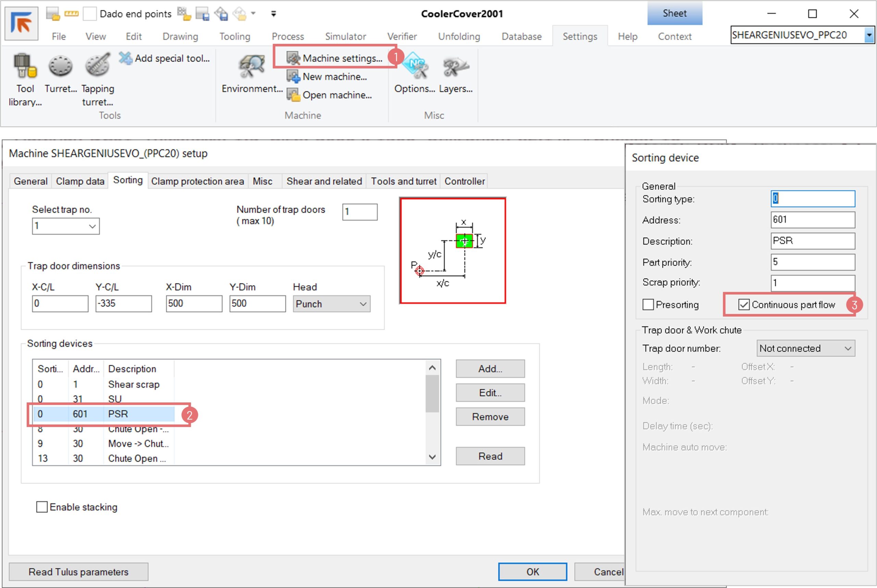Uncheck Continuous part flow
877x588 pixels.
743,304
